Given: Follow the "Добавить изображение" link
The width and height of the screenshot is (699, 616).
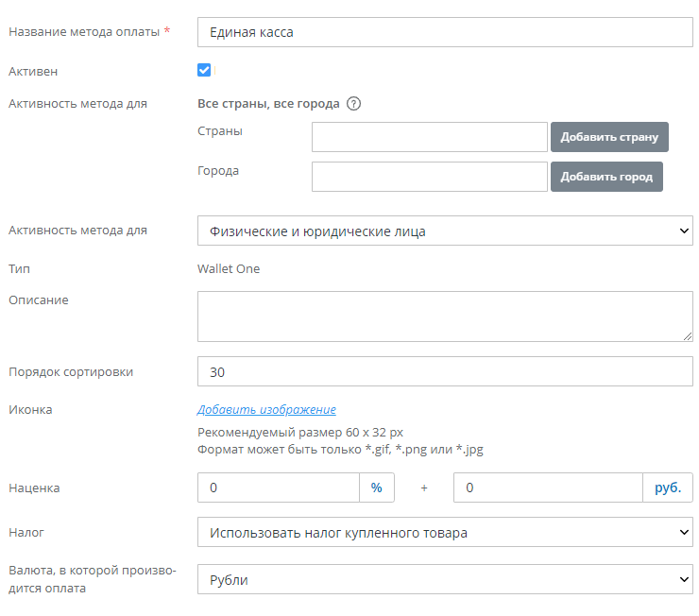Looking at the screenshot, I should pos(266,410).
